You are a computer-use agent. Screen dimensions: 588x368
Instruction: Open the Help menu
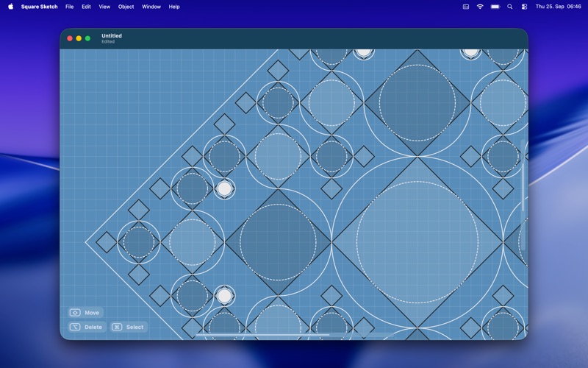coord(174,7)
